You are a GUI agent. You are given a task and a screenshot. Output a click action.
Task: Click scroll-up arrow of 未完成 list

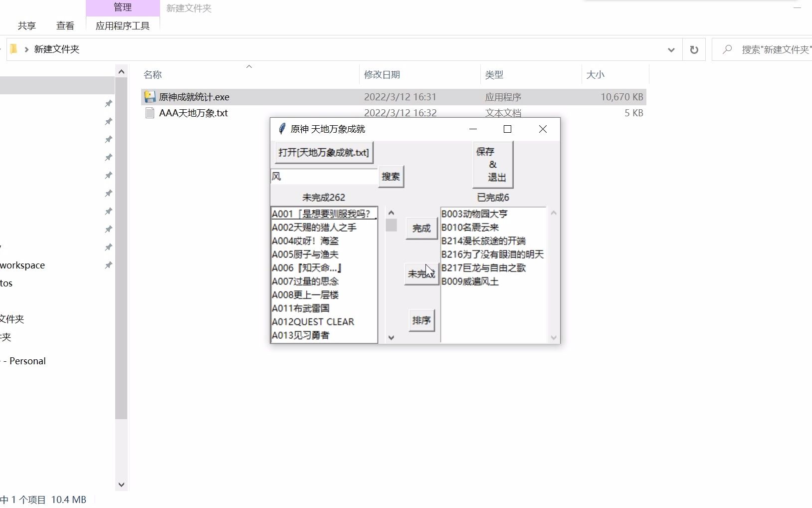pos(391,213)
